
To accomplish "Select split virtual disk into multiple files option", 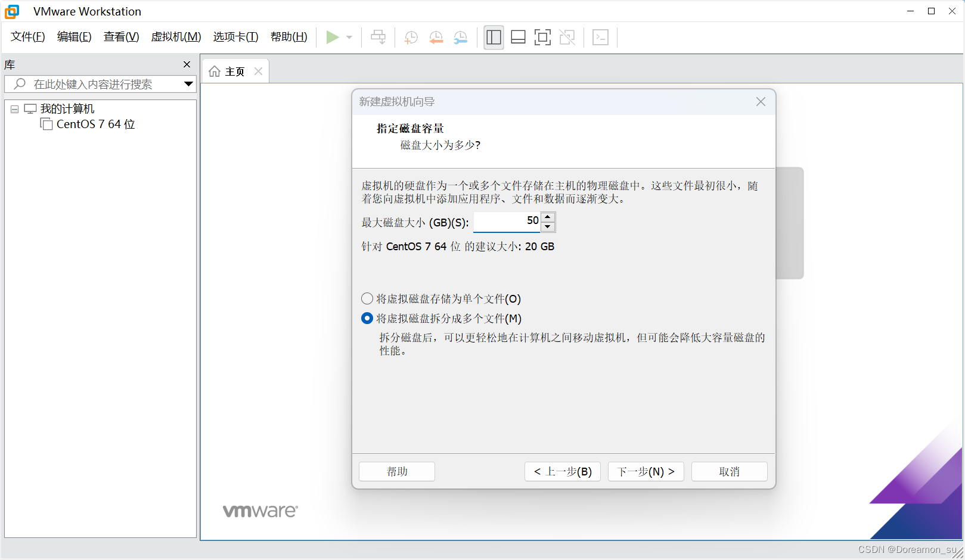I will [x=442, y=318].
